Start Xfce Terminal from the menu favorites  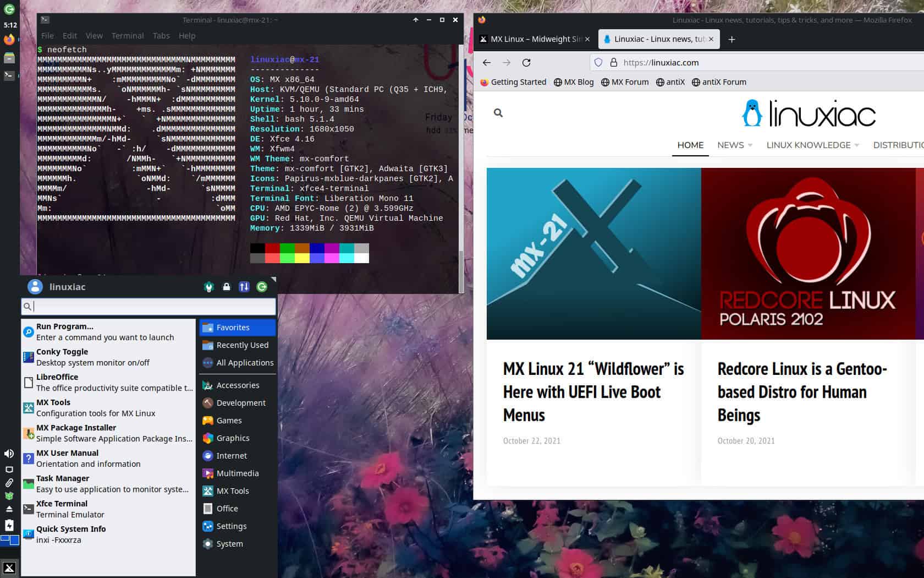click(61, 509)
